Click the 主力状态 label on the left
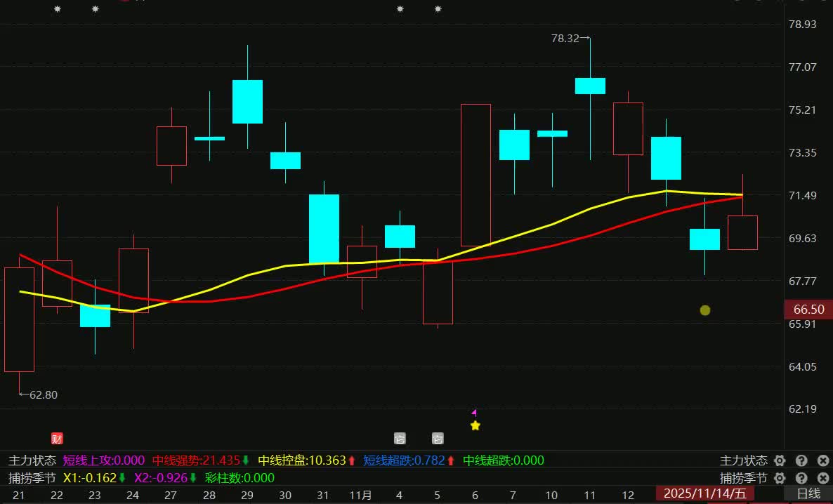Image resolution: width=833 pixels, height=504 pixels. point(32,461)
